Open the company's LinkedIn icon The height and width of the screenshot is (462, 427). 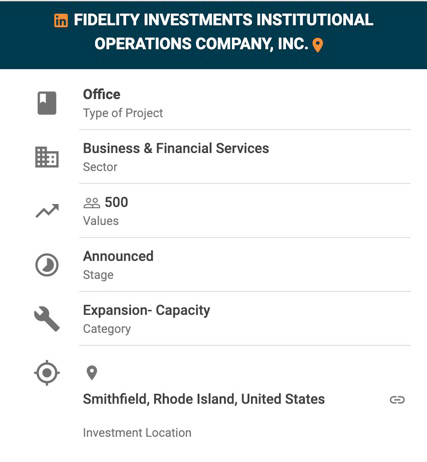[61, 20]
